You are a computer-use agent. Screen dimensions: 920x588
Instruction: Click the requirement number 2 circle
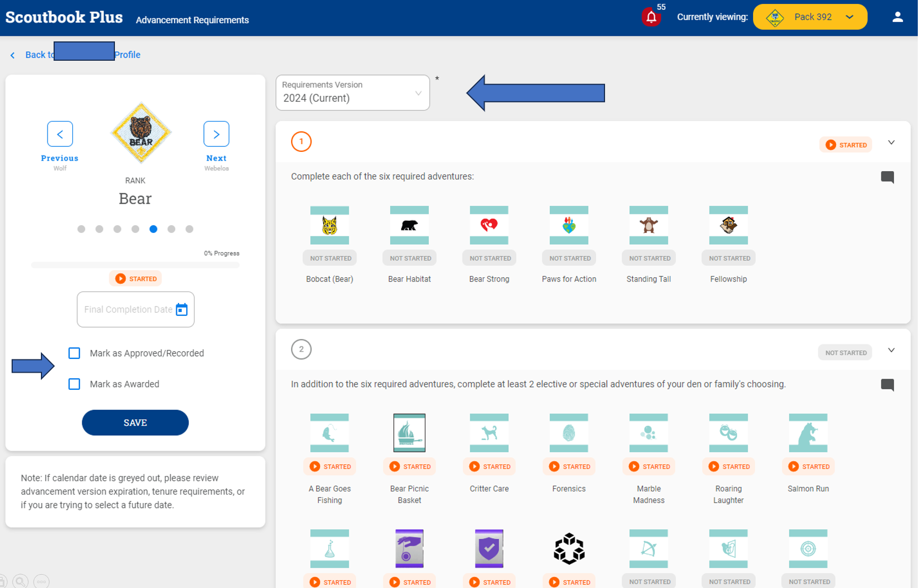302,349
